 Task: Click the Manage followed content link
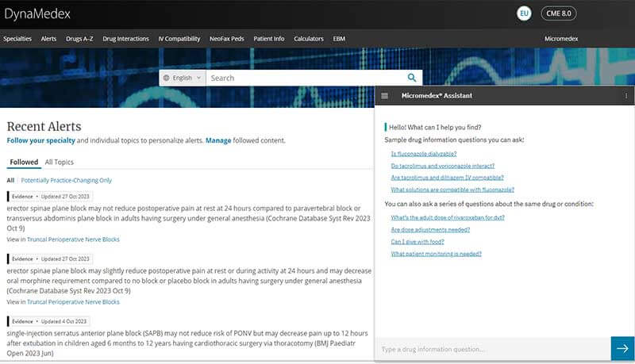(x=218, y=140)
